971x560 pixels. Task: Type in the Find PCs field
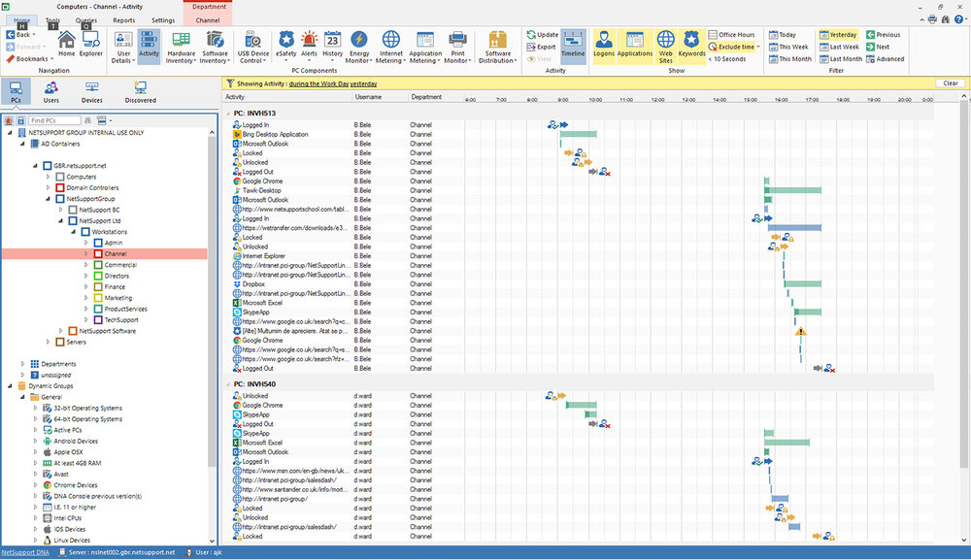point(54,120)
